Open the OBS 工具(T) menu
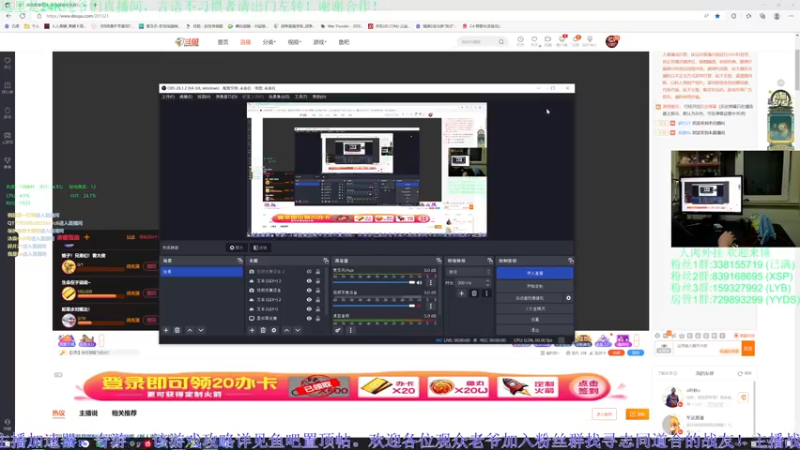The image size is (800, 450). (301, 96)
